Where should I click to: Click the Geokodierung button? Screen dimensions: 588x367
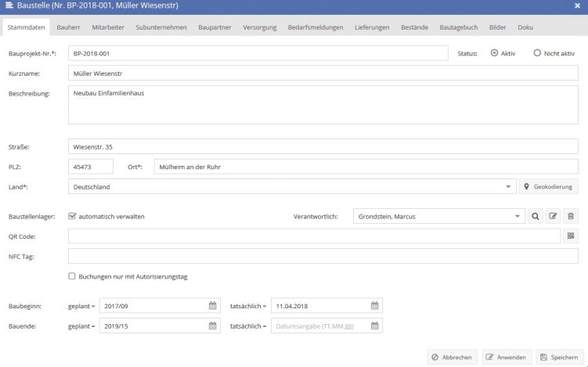[x=550, y=187]
